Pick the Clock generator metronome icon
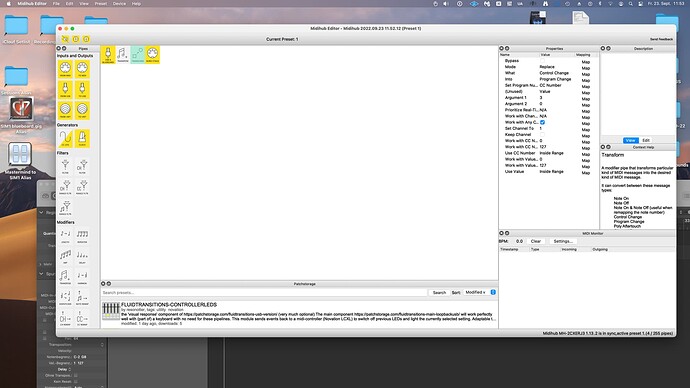 [x=82, y=139]
